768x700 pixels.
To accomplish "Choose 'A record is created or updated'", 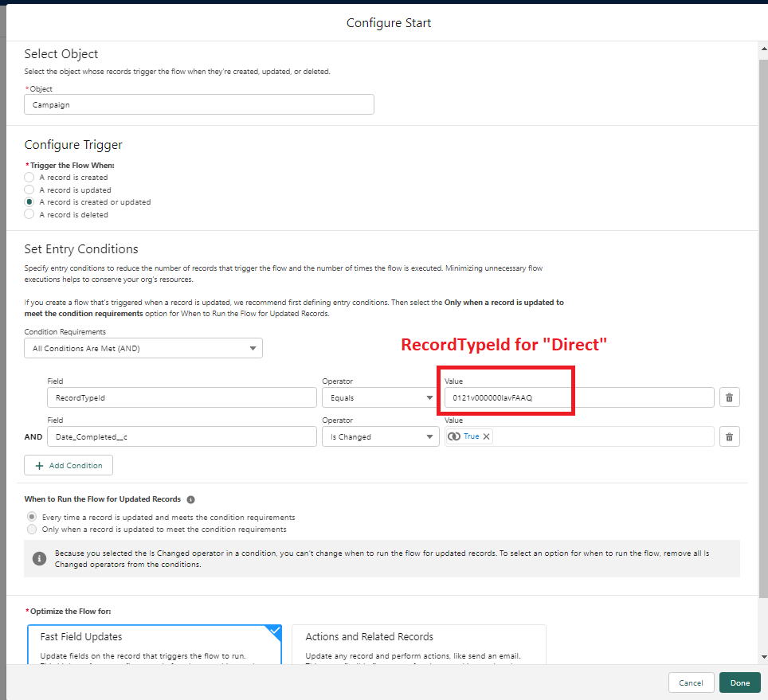I will (29, 202).
